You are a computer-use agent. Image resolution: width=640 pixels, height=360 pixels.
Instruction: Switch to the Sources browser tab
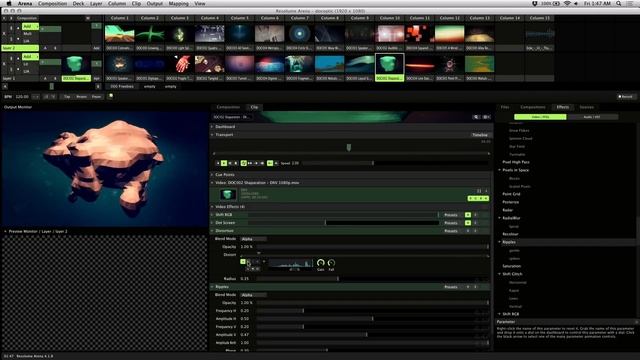coord(587,107)
